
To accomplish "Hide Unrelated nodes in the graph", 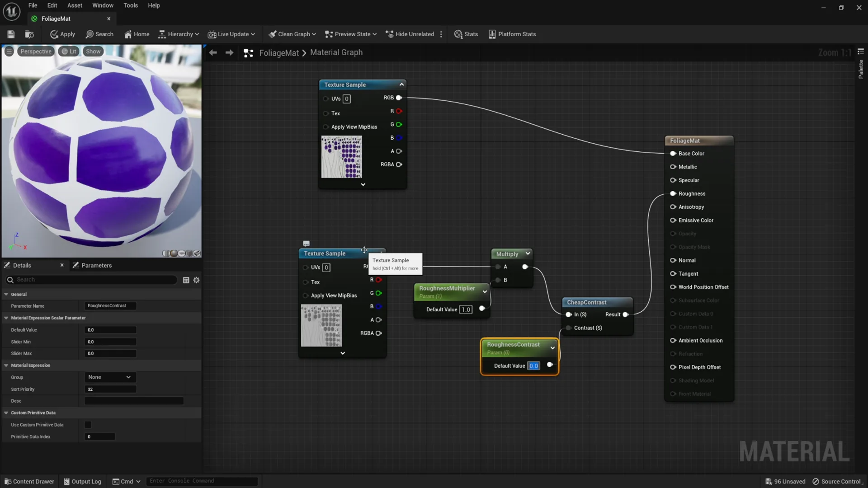I will click(410, 34).
